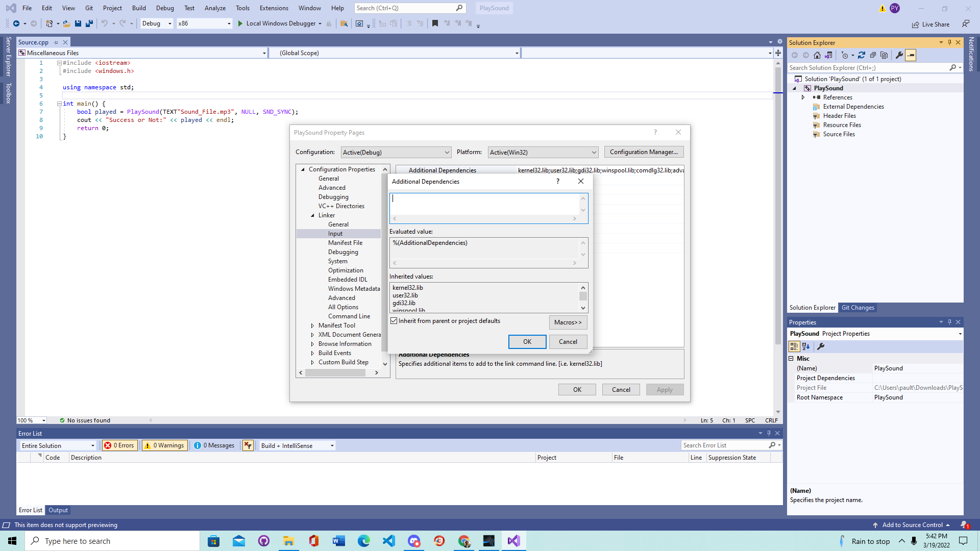
Task: Open the Configuration Active(Debug) dropdown
Action: 396,152
